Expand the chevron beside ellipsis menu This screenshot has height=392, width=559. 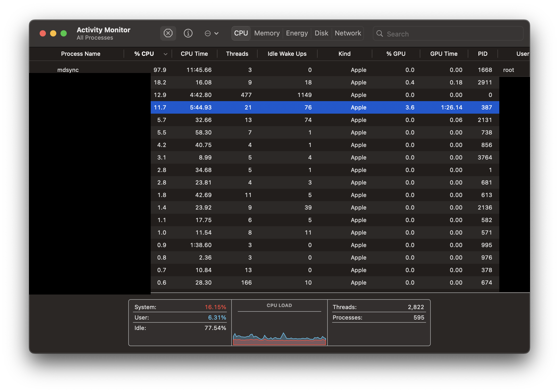tap(216, 33)
